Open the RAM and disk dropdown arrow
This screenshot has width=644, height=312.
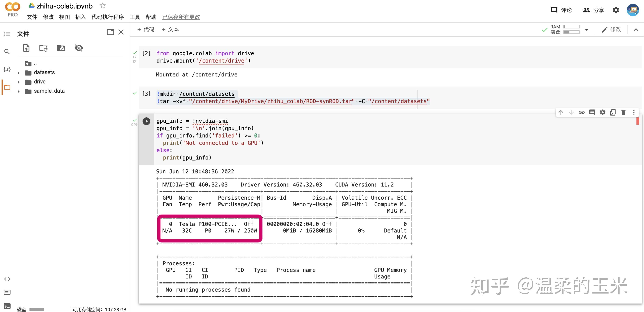click(x=586, y=30)
